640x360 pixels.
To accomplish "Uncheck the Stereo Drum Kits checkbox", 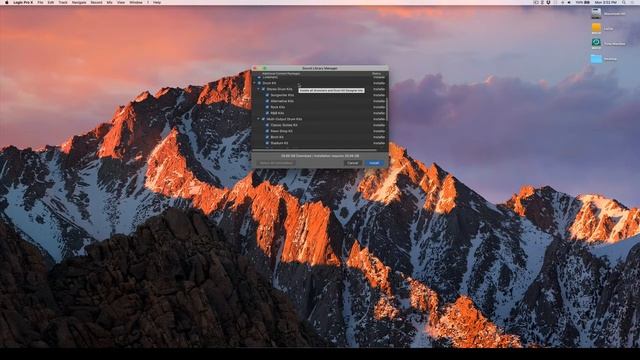I will (263, 89).
